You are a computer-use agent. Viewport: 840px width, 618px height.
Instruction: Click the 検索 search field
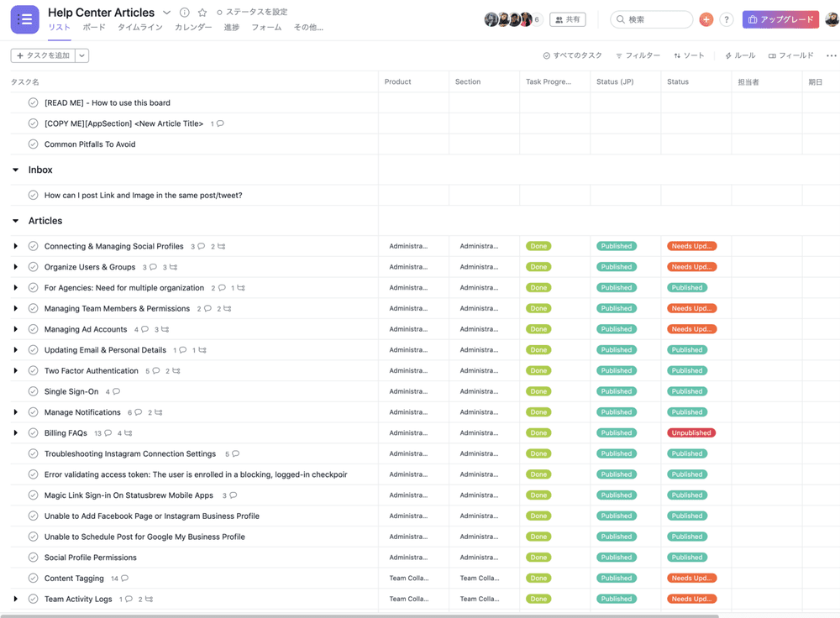pos(652,19)
